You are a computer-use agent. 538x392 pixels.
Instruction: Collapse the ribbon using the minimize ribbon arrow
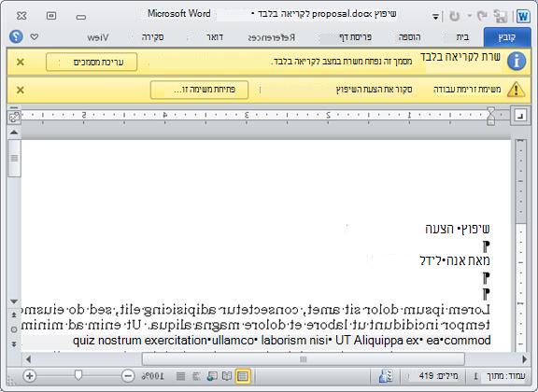coord(35,36)
